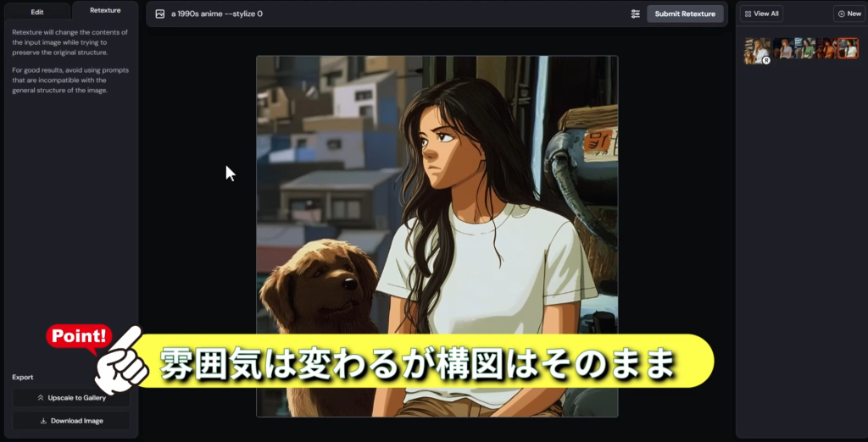Select the blonde woman with dog thumbnail
The image size is (868, 442).
click(754, 50)
